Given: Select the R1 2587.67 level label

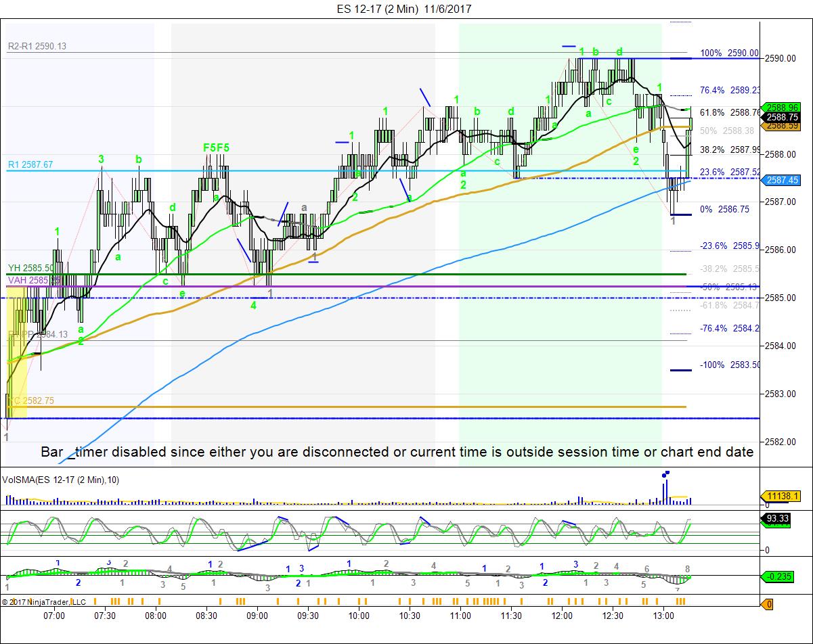Looking at the screenshot, I should click(29, 164).
